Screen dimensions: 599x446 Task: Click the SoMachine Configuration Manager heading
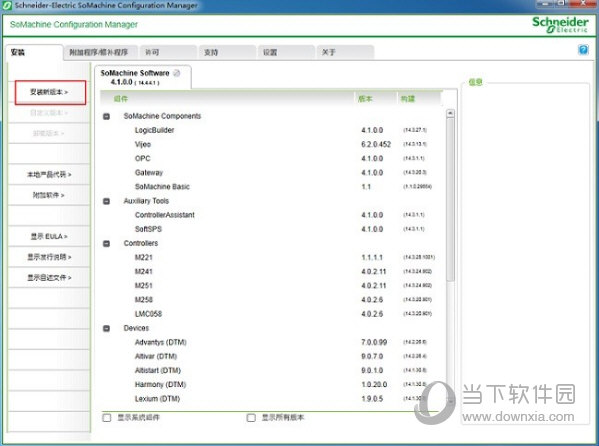(x=74, y=24)
